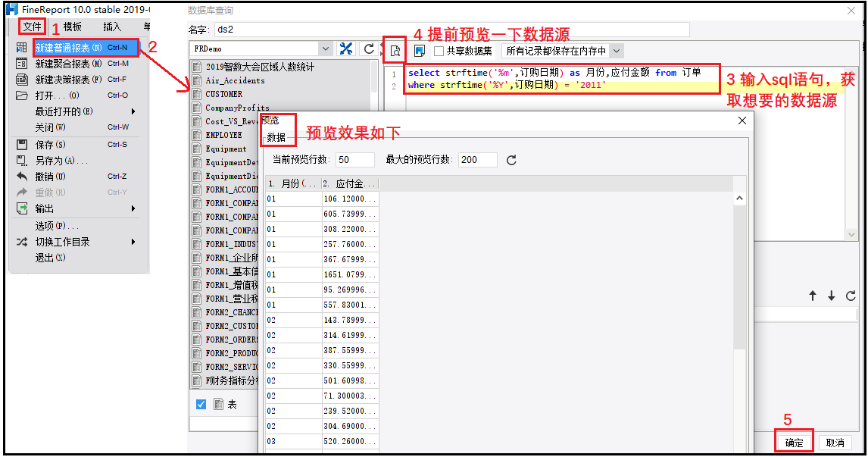Refresh the database table list
This screenshot has width=868, height=457.
[x=369, y=49]
